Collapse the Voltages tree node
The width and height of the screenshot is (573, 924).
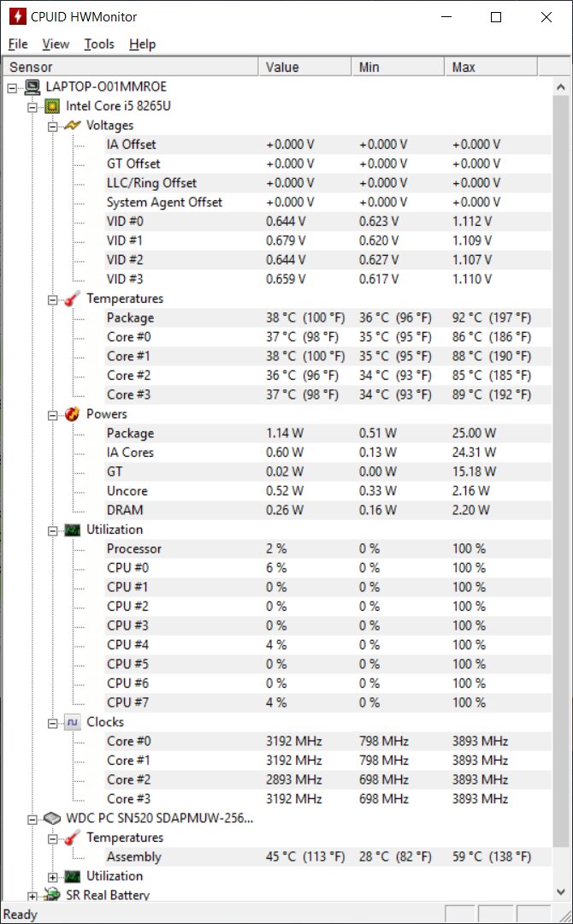coord(52,126)
